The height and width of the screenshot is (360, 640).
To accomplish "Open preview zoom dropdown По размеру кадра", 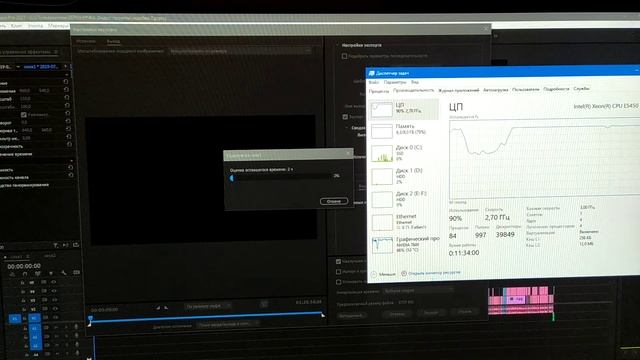I will tap(208, 306).
